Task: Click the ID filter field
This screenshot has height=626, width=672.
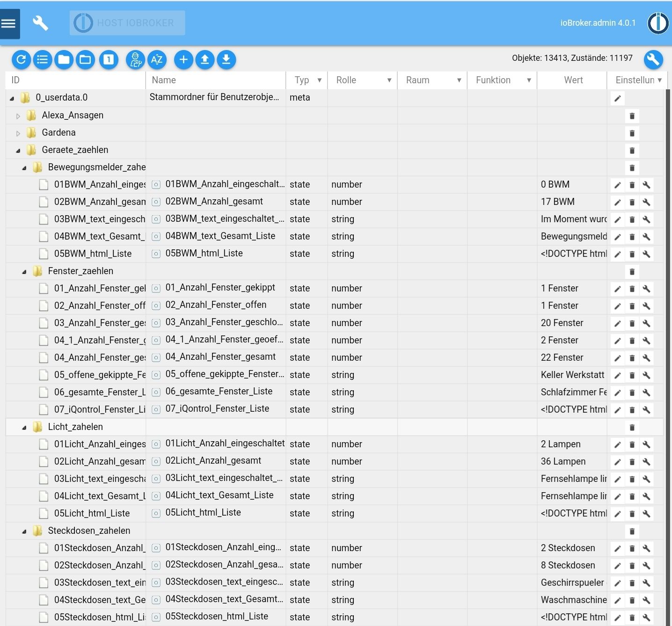Action: [75, 80]
